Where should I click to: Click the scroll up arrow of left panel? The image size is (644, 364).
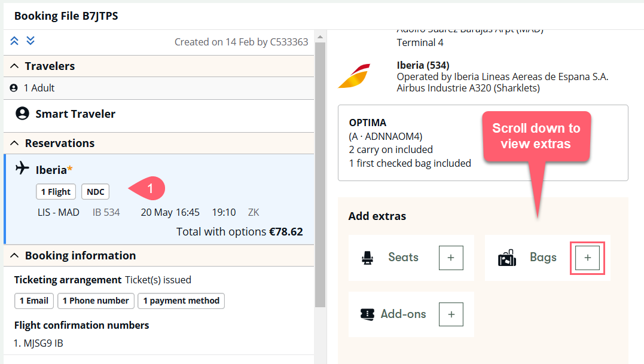pyautogui.click(x=321, y=37)
